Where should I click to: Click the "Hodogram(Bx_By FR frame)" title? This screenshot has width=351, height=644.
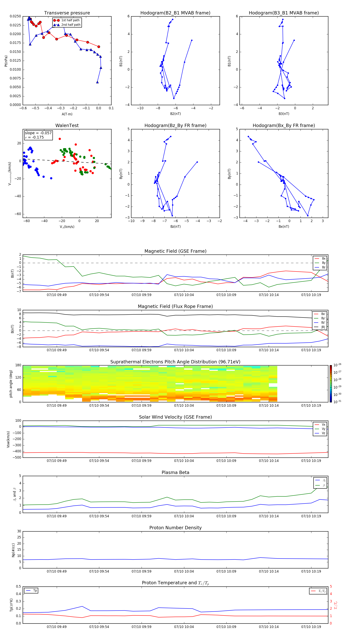284,125
